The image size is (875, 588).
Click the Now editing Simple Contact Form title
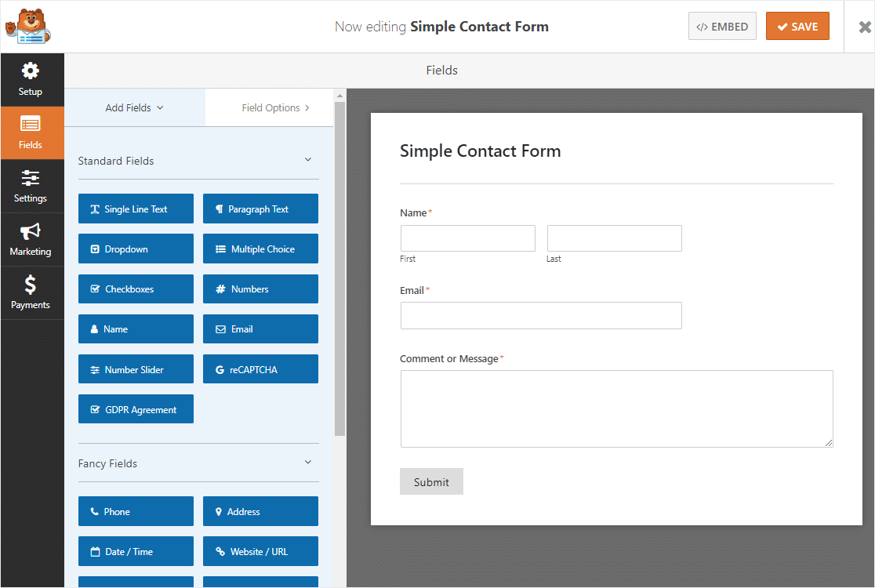(441, 27)
